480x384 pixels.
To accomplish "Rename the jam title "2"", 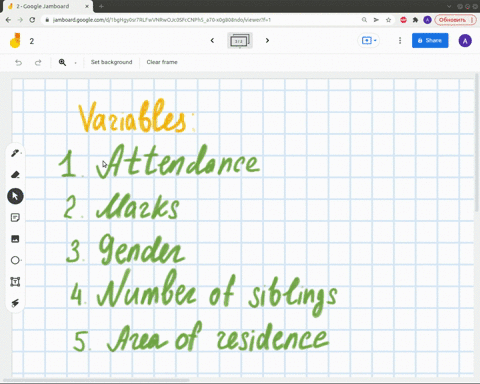I will (32, 41).
